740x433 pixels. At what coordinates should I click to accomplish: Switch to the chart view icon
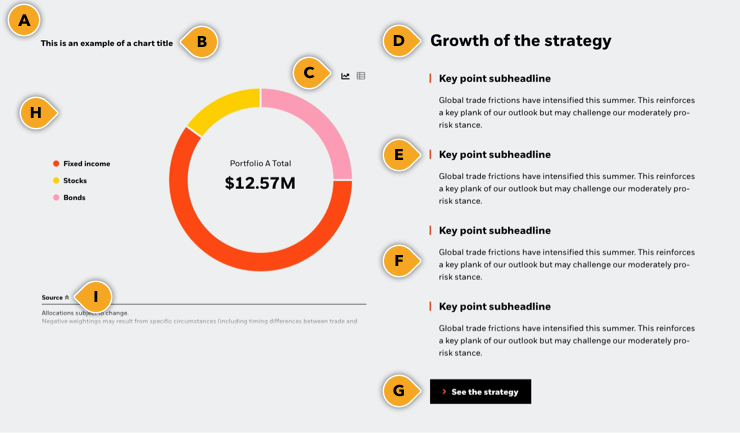346,76
